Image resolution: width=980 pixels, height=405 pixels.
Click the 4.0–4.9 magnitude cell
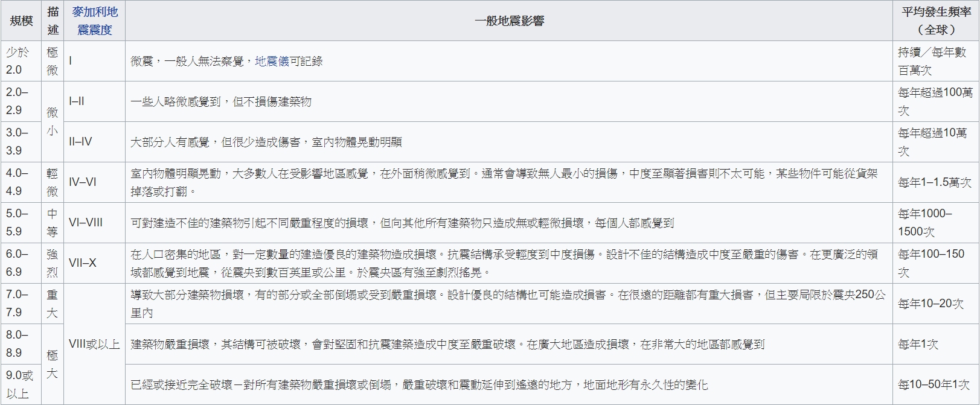click(21, 182)
